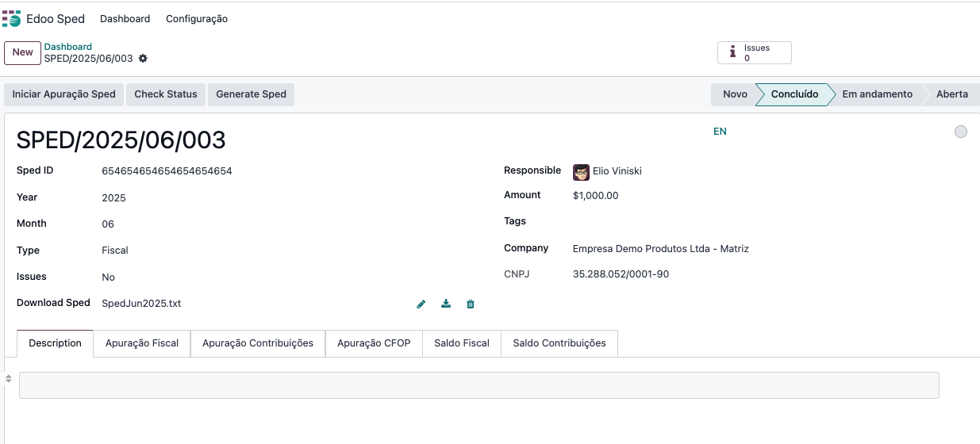Screen dimensions: 980x444
Task: Click the EN language indicator
Action: tap(720, 132)
